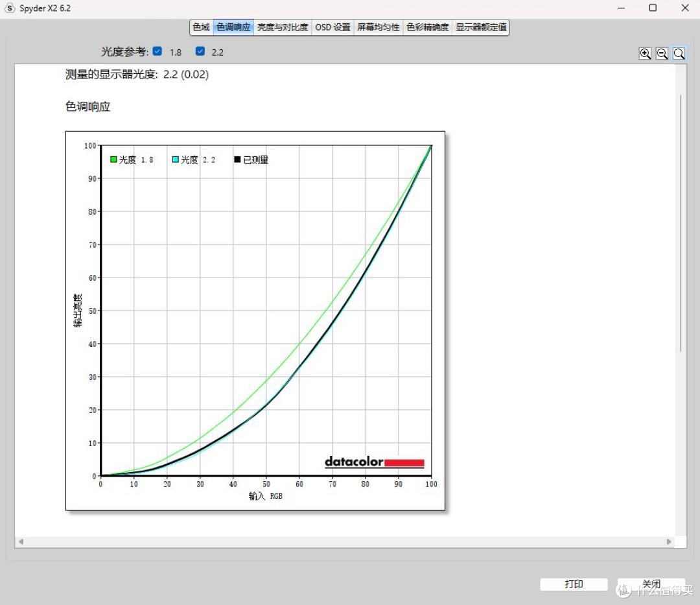Image resolution: width=700 pixels, height=605 pixels.
Task: Click the 输出亮度 vertical axis label
Action: pos(78,311)
